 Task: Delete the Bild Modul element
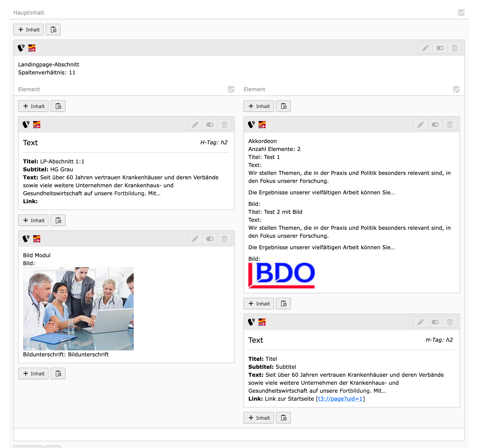[x=224, y=239]
